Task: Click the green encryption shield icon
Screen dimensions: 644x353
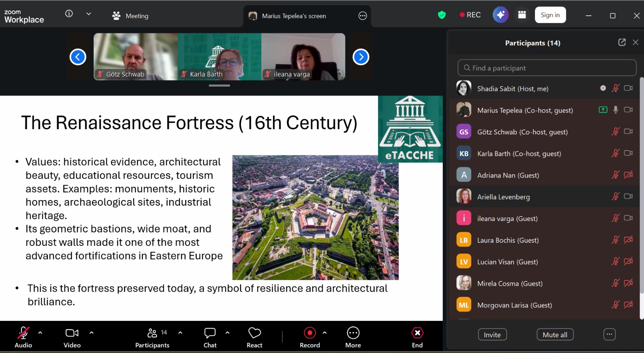Action: [x=442, y=15]
